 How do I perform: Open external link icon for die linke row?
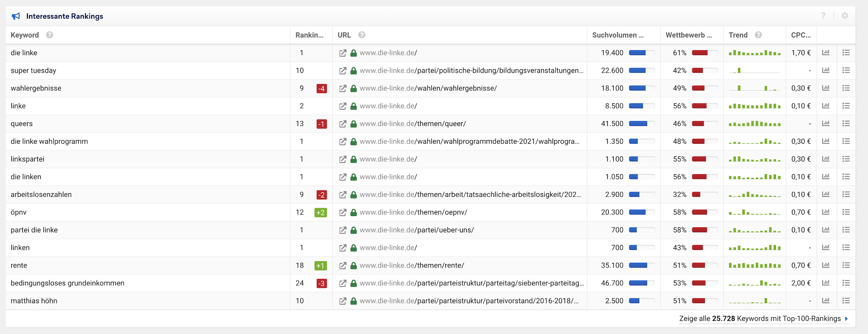pyautogui.click(x=342, y=53)
